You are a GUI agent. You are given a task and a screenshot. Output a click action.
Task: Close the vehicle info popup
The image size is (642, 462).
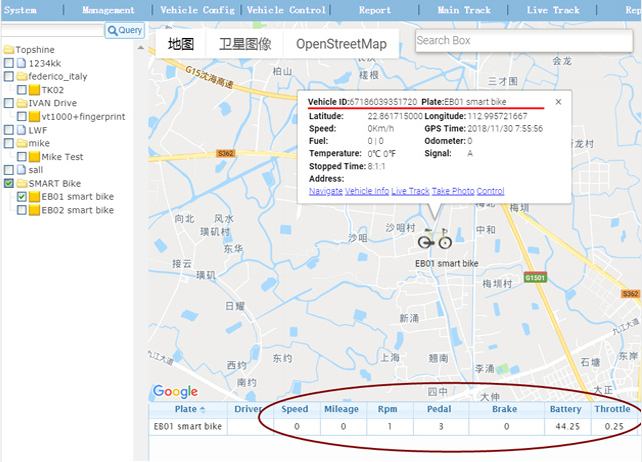(558, 102)
